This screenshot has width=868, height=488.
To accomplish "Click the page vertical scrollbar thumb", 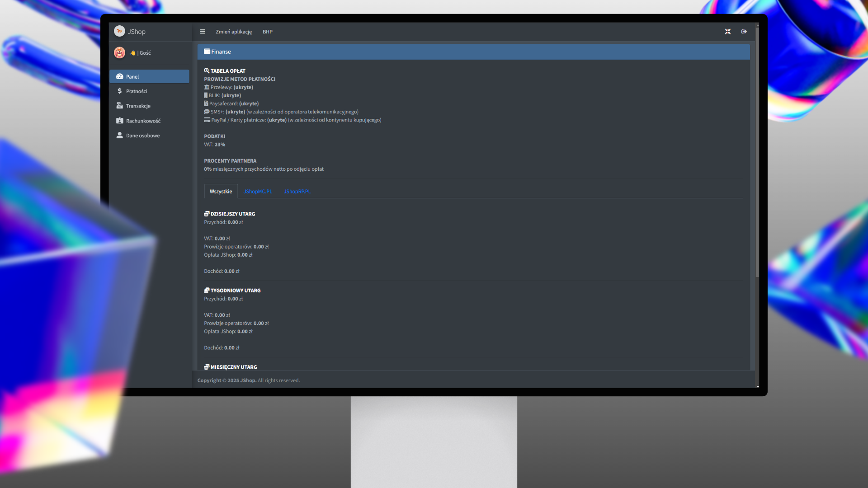I will tap(757, 151).
